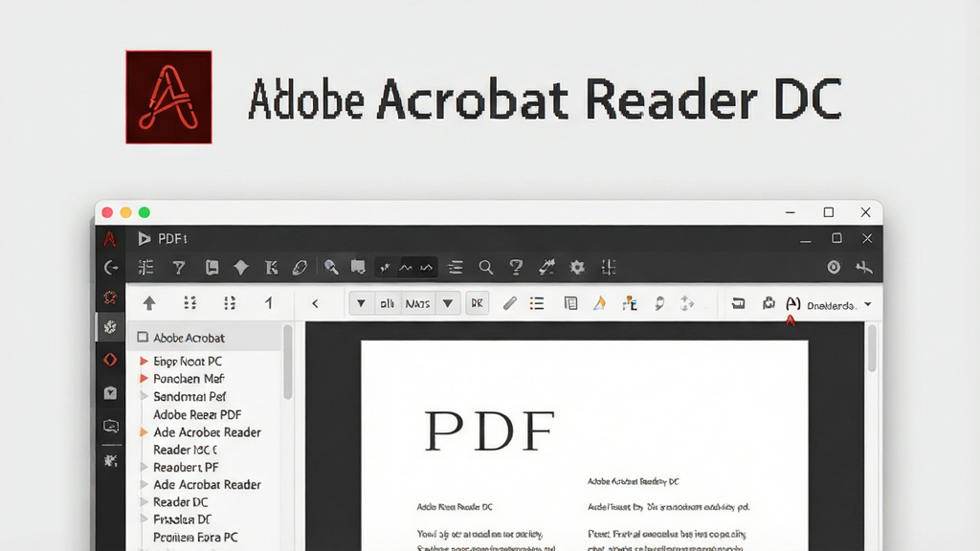Click the play triangle beside PDF title
The height and width of the screenshot is (551, 980).
pyautogui.click(x=144, y=238)
